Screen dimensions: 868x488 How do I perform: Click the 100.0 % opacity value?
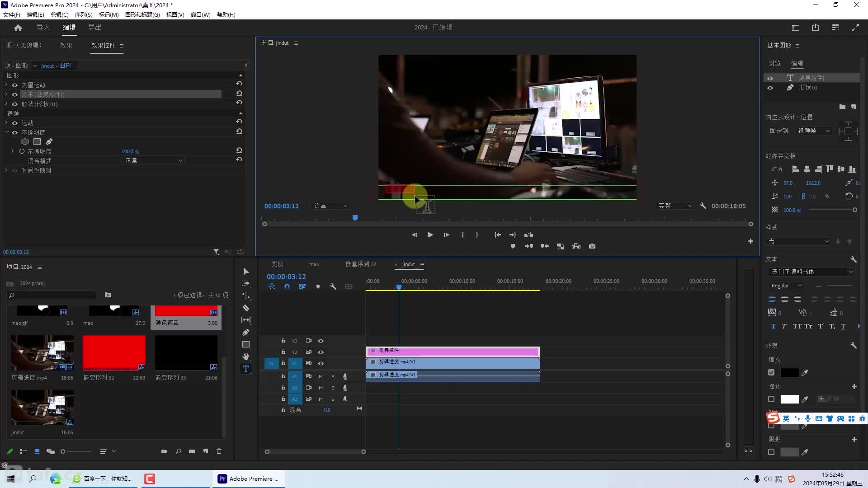pyautogui.click(x=130, y=151)
